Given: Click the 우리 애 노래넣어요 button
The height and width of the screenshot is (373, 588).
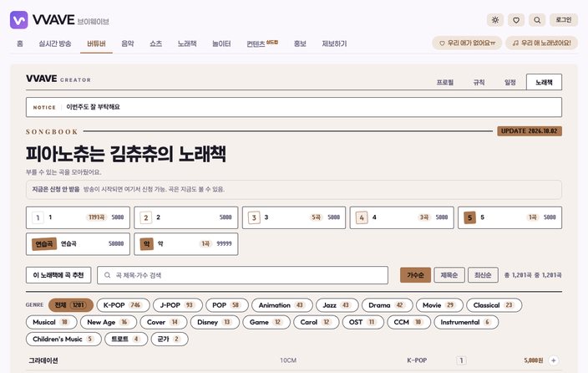Looking at the screenshot, I should pyautogui.click(x=542, y=43).
